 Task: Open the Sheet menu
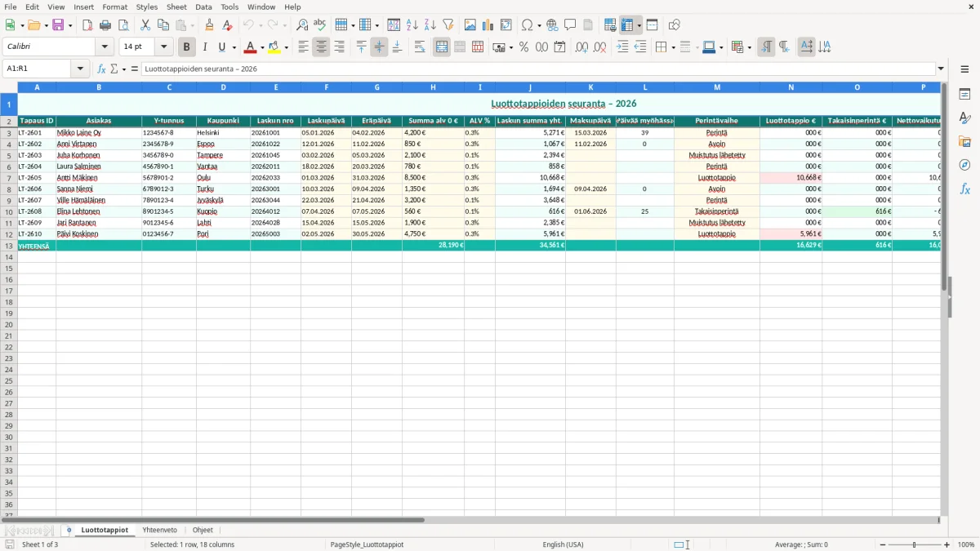click(176, 7)
